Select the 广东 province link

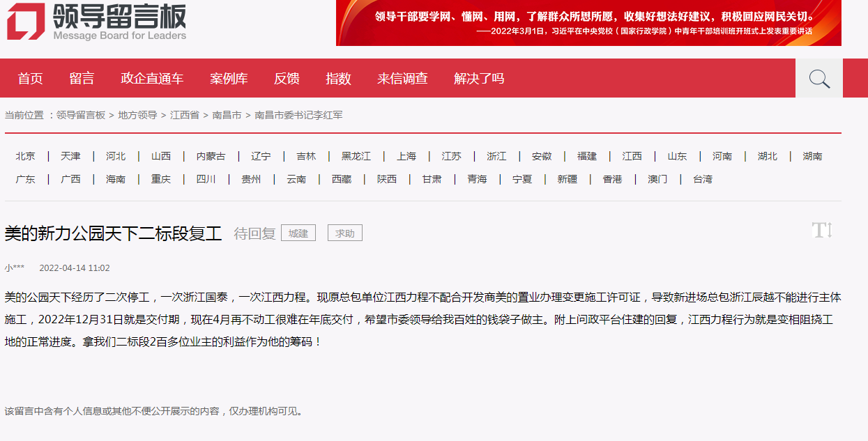click(x=26, y=179)
